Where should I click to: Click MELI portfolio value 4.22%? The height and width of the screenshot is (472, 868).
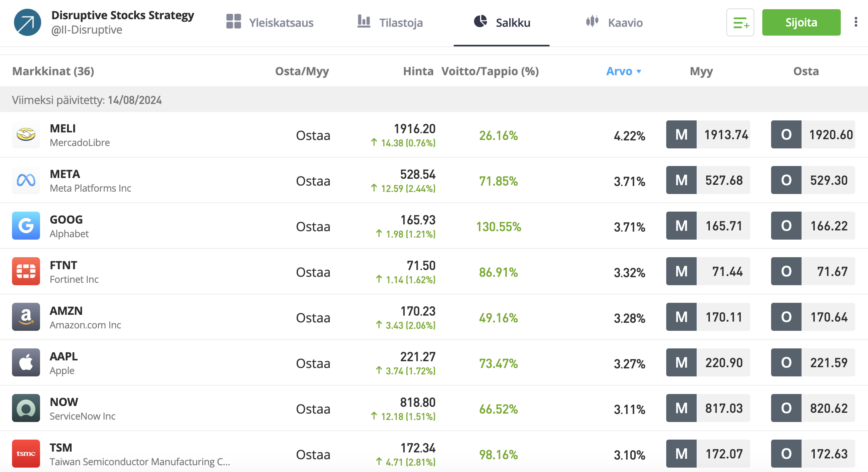coord(629,136)
